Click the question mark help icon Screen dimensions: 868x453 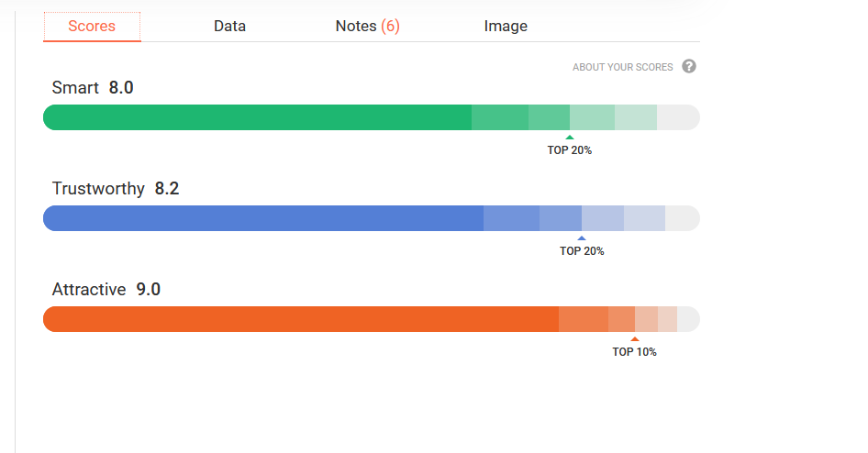pyautogui.click(x=689, y=66)
